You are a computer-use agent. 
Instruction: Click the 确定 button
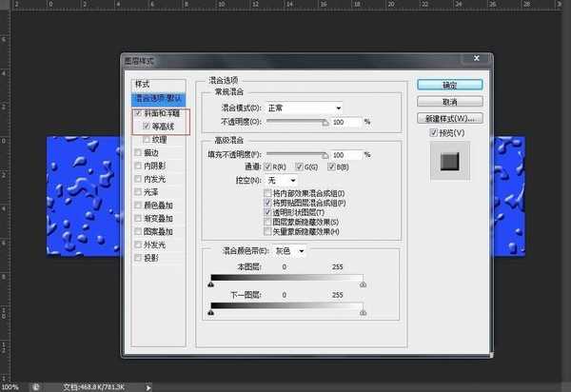pyautogui.click(x=450, y=85)
